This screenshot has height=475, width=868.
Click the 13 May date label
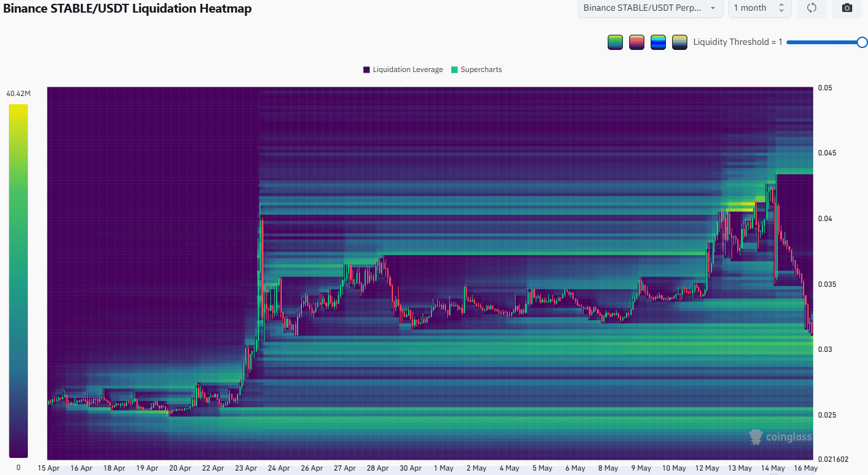click(740, 468)
